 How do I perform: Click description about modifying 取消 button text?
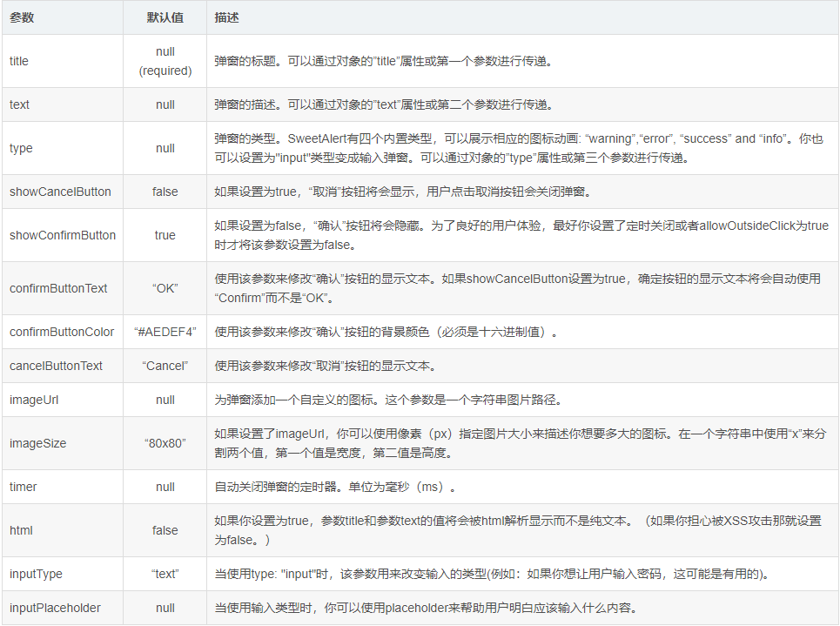pos(326,366)
